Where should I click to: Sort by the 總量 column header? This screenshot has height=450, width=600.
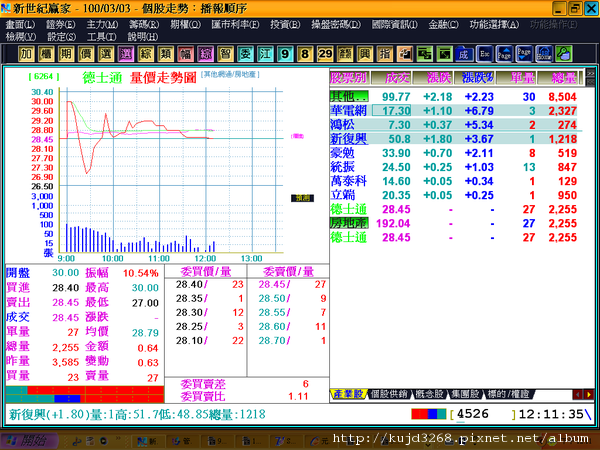coord(558,78)
